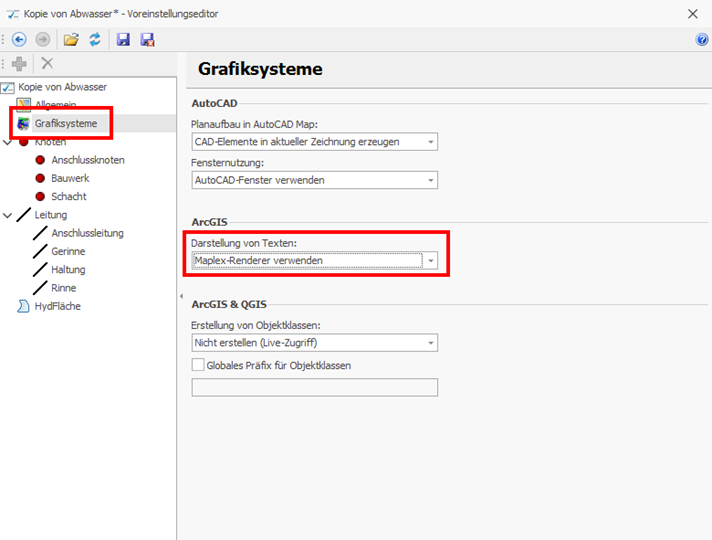Click the plus add icon
712x540 pixels.
pyautogui.click(x=20, y=64)
